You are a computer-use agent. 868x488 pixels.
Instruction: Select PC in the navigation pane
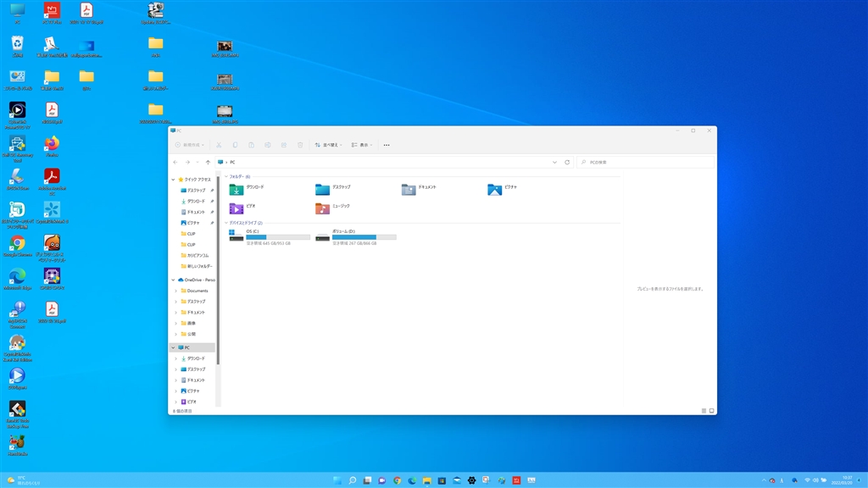pyautogui.click(x=187, y=347)
